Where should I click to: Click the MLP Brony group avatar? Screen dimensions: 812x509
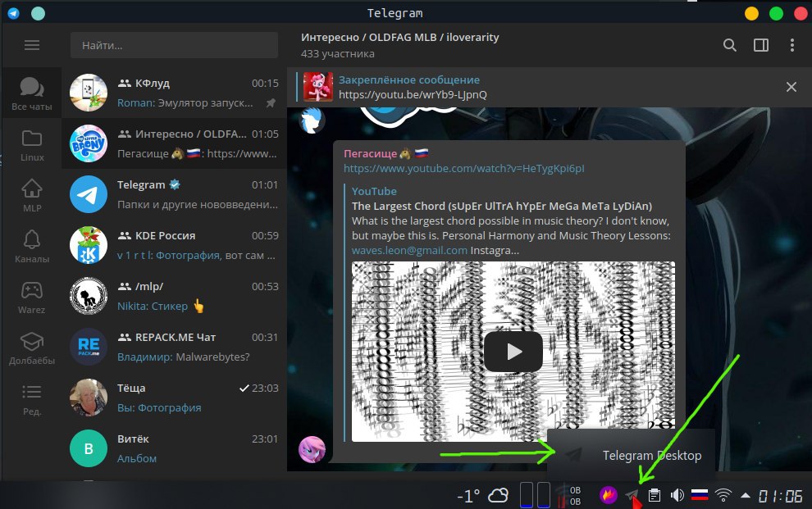89,143
